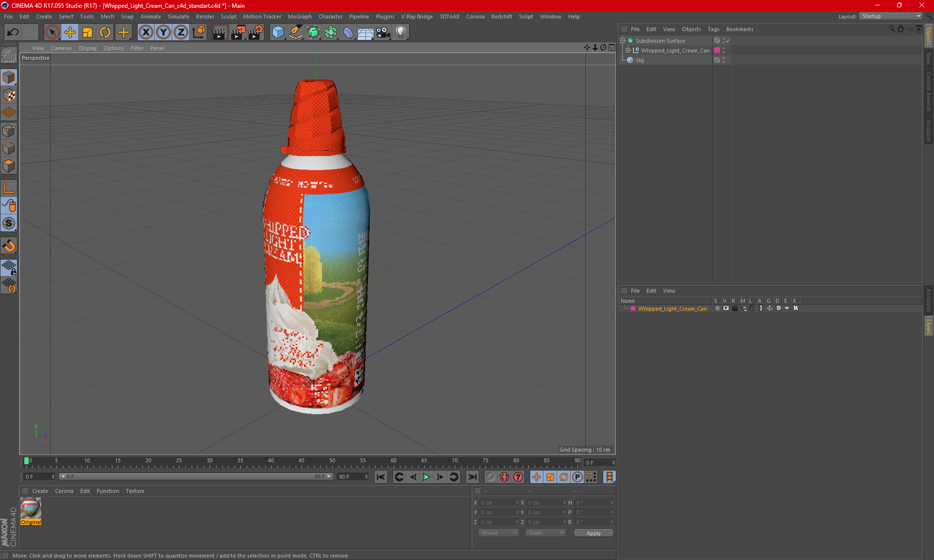Open viewport Cameras menu
The width and height of the screenshot is (934, 560).
61,48
